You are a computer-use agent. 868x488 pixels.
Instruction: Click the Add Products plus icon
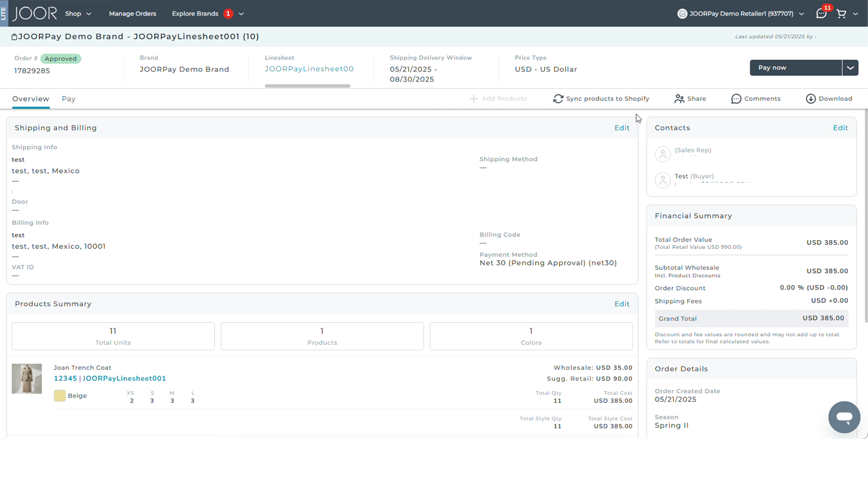(x=474, y=99)
